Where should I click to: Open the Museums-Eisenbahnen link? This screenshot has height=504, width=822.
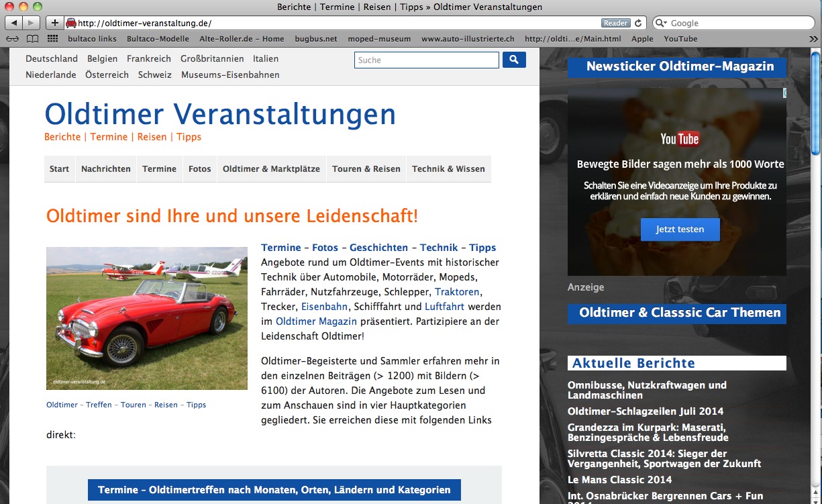(x=230, y=75)
